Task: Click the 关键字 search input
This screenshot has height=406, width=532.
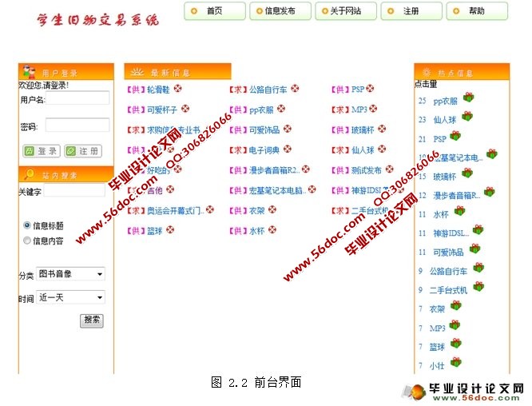Action: click(74, 190)
